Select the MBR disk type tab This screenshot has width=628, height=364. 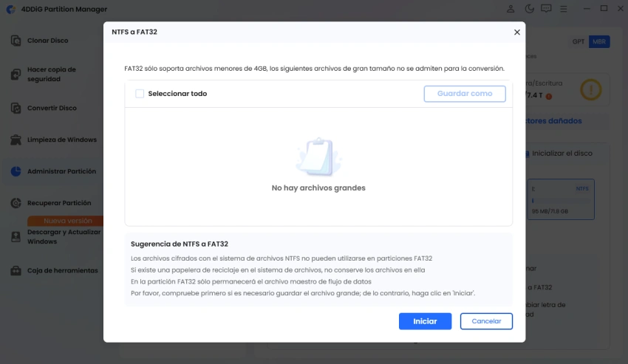[599, 41]
